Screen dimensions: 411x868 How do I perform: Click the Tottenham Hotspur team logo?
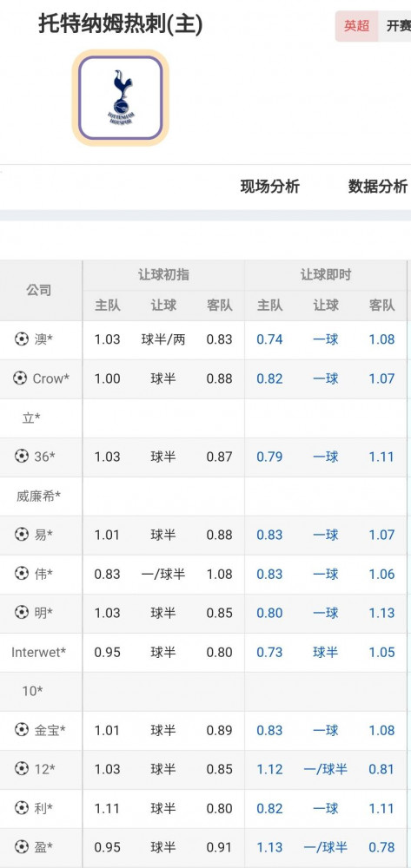click(x=120, y=97)
